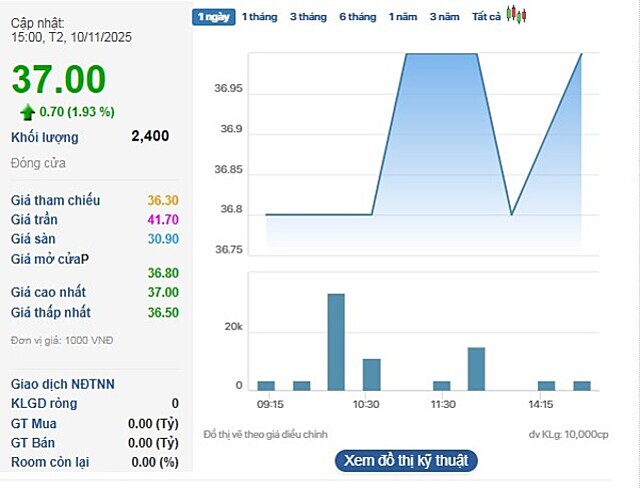640x488 pixels.
Task: Click the reference price value 36.30
Action: click(x=163, y=201)
